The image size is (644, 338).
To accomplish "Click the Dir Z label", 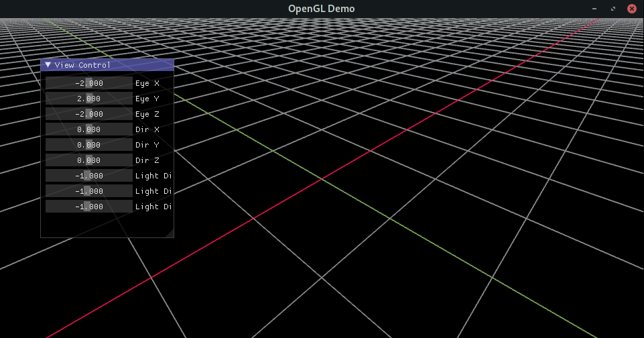I will 147,160.
